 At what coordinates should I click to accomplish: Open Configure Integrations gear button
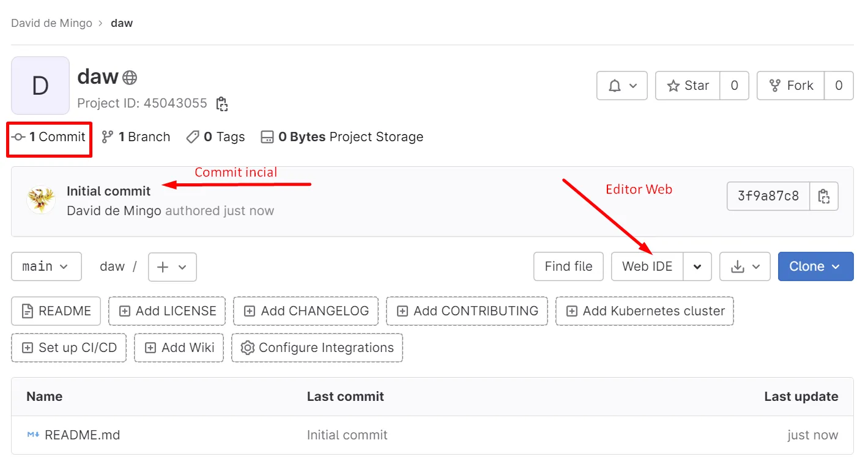317,348
